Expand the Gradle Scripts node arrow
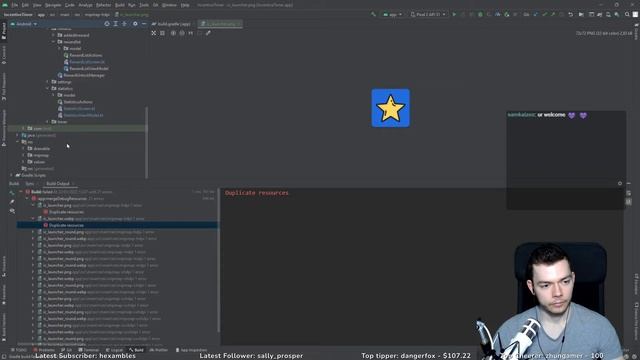The width and height of the screenshot is (640, 360). tap(11, 175)
